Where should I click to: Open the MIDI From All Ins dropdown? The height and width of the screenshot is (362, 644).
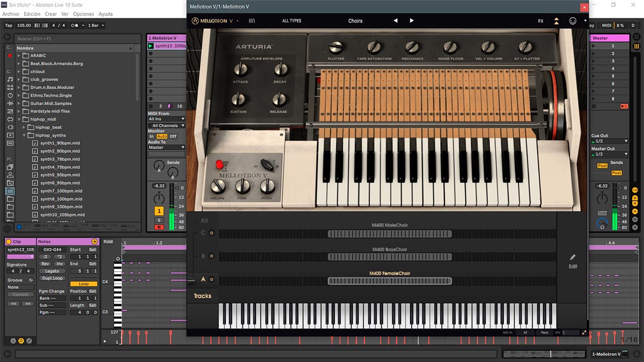point(166,119)
